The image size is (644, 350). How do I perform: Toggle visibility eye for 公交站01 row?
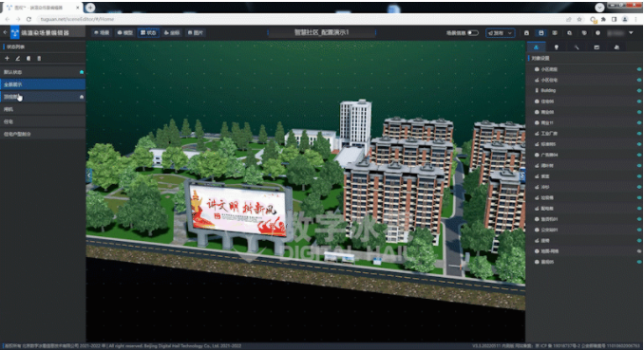pyautogui.click(x=639, y=230)
